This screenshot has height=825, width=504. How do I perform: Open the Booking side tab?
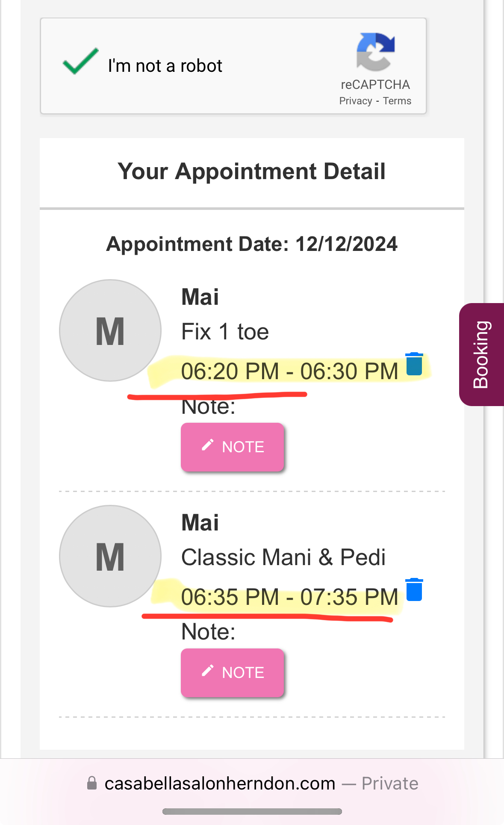tap(481, 354)
